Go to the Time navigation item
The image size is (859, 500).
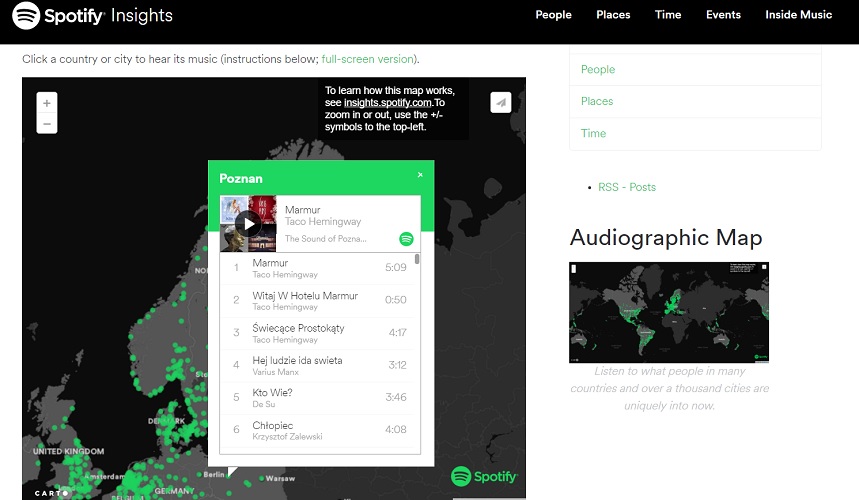[668, 15]
